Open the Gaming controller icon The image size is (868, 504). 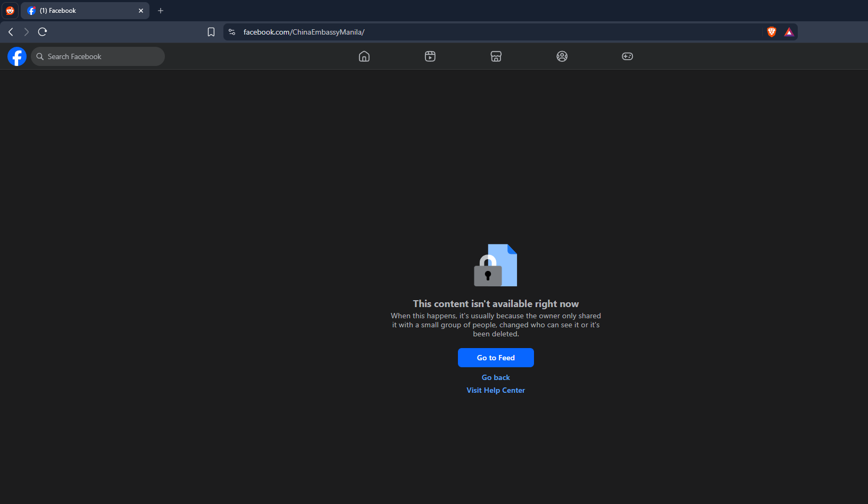click(x=628, y=56)
